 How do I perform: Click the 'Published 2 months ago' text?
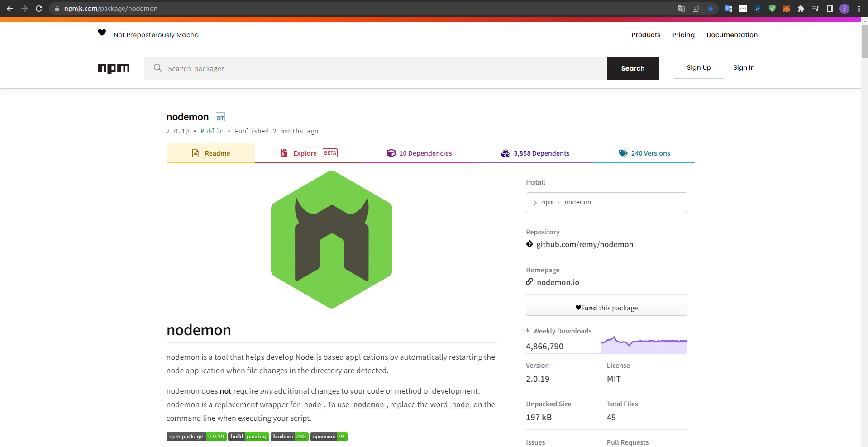coord(277,131)
